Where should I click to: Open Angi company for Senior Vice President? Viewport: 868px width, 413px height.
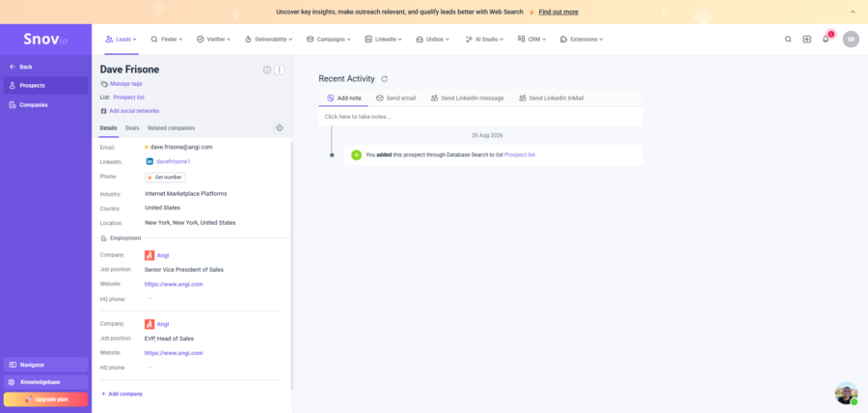163,255
